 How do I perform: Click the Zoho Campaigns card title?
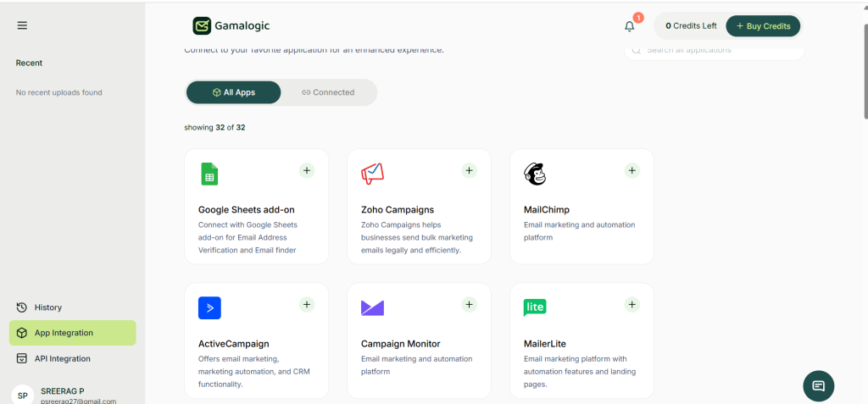(398, 210)
